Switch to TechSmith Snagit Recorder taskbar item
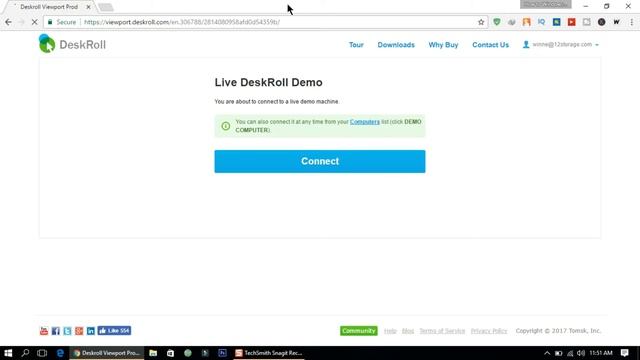 [x=269, y=353]
